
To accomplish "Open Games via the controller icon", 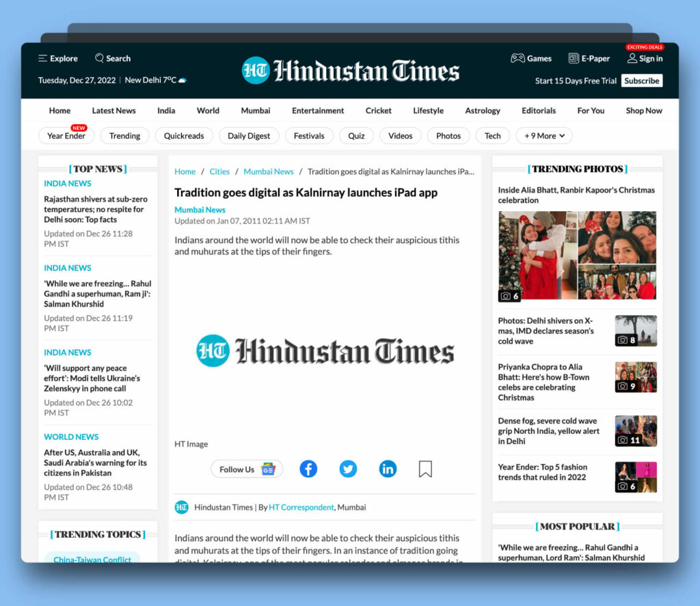I will (517, 58).
